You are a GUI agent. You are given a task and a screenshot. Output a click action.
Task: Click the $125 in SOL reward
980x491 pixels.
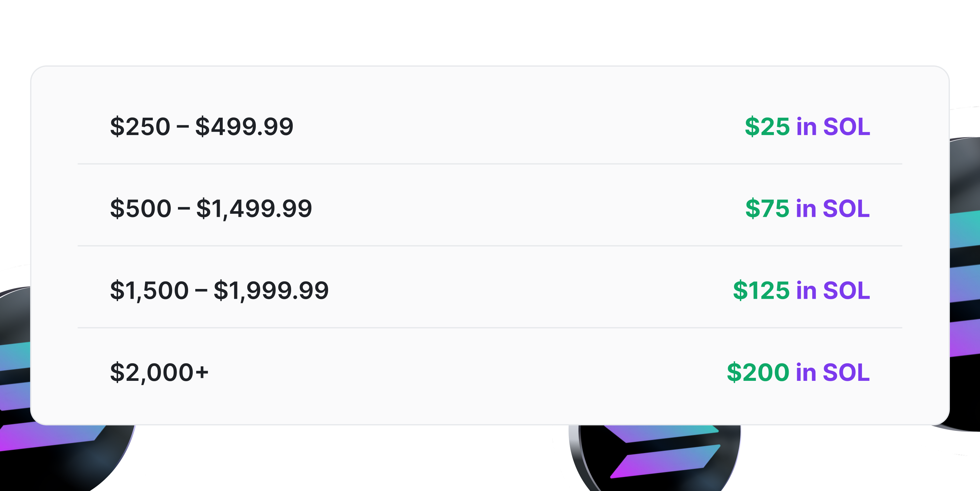[x=802, y=291]
